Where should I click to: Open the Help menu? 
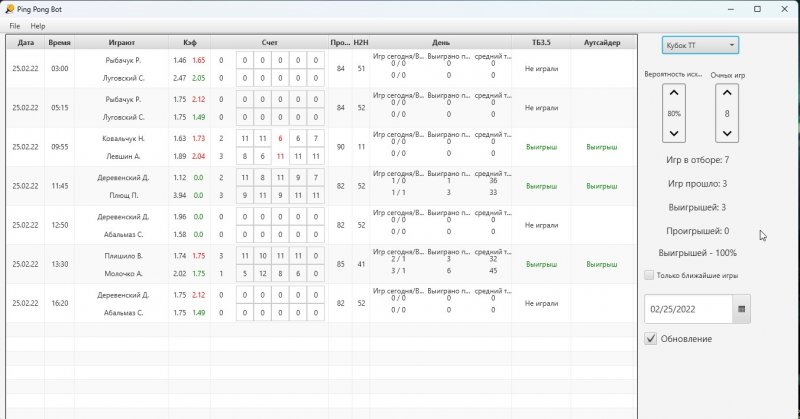(x=38, y=25)
